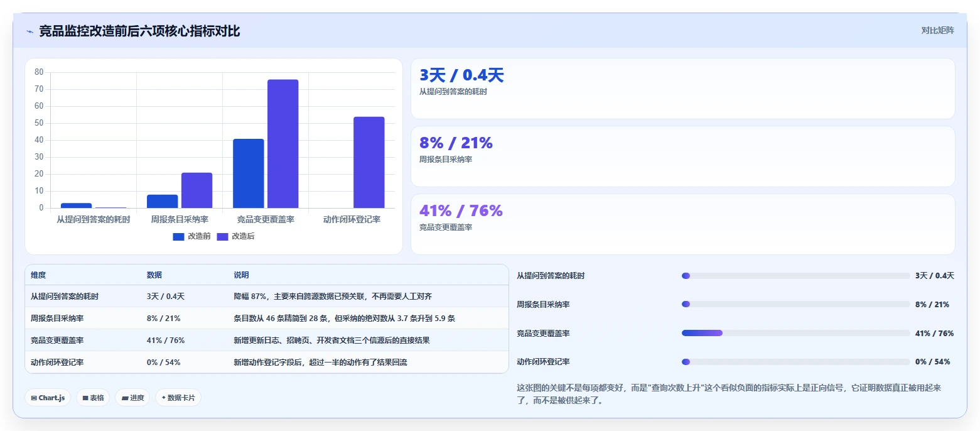Click the progress bar for 从提问到答案的耗时
This screenshot has width=980, height=431.
(x=795, y=276)
